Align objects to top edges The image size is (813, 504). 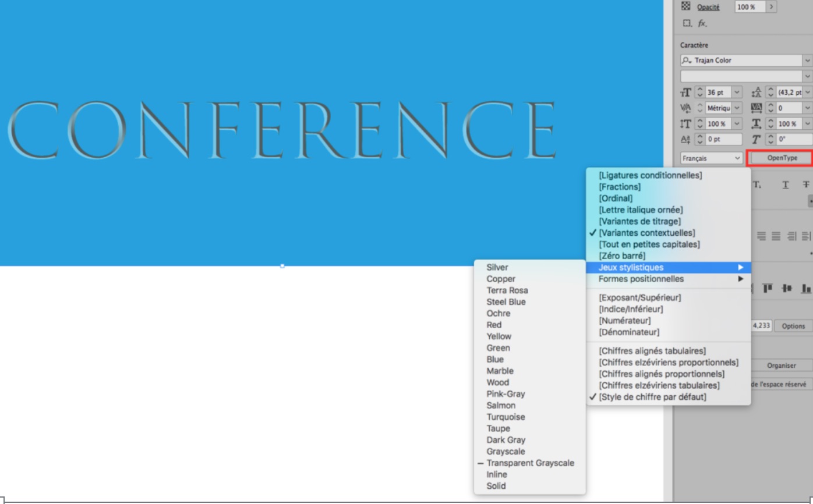(767, 288)
